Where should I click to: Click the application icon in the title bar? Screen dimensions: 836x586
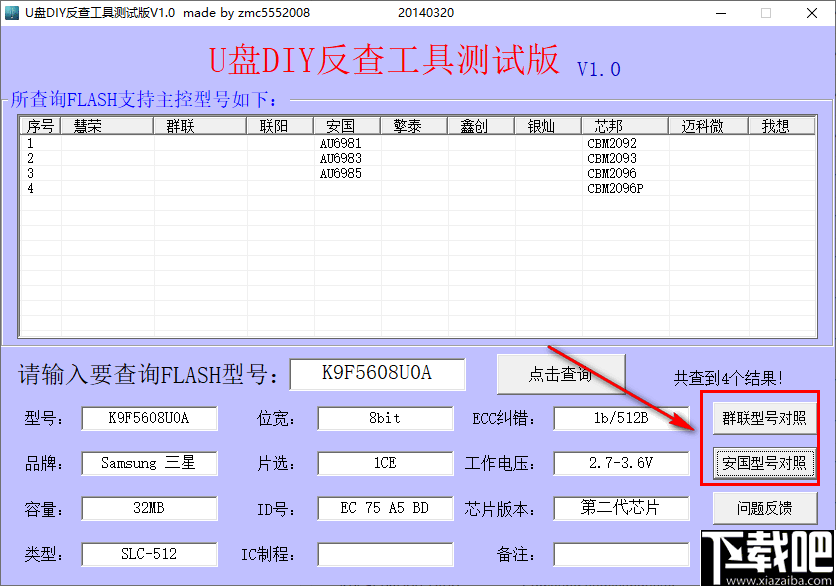13,13
